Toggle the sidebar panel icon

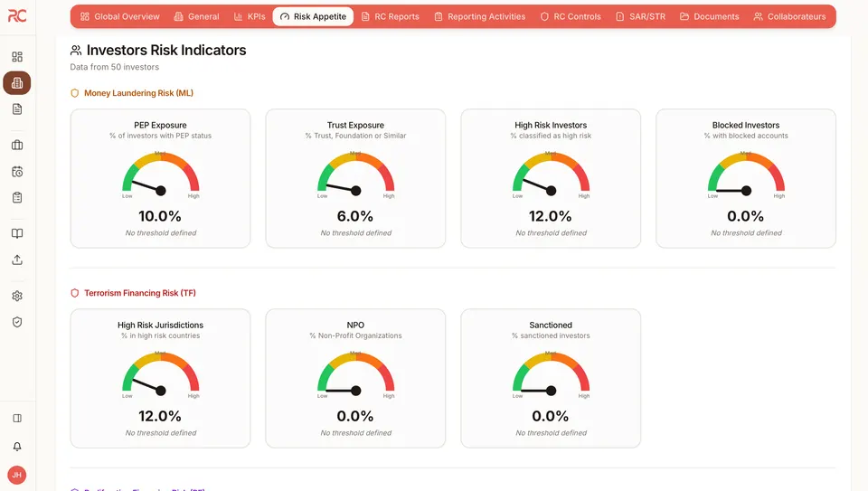coord(17,418)
